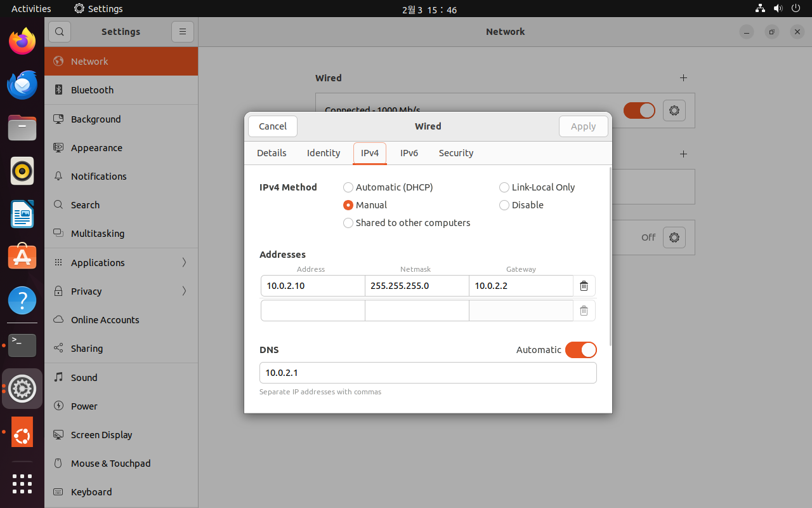Show all applications grid

click(22, 483)
